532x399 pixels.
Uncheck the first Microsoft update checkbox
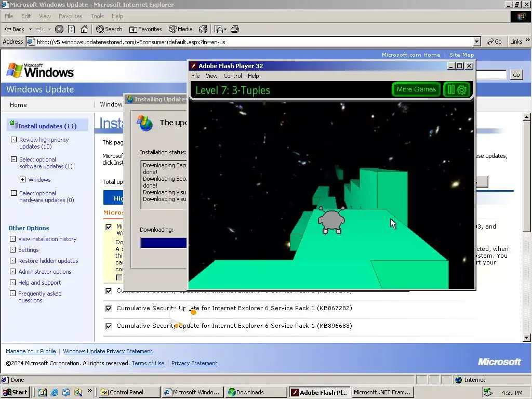[x=109, y=227]
